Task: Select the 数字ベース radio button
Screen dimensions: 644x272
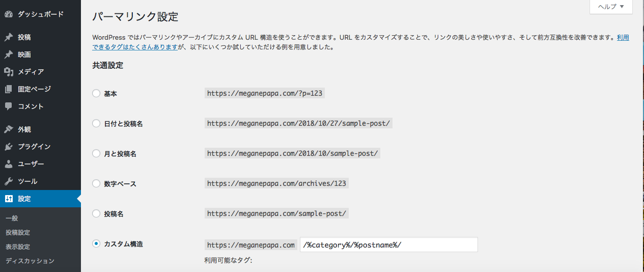Action: (x=96, y=184)
